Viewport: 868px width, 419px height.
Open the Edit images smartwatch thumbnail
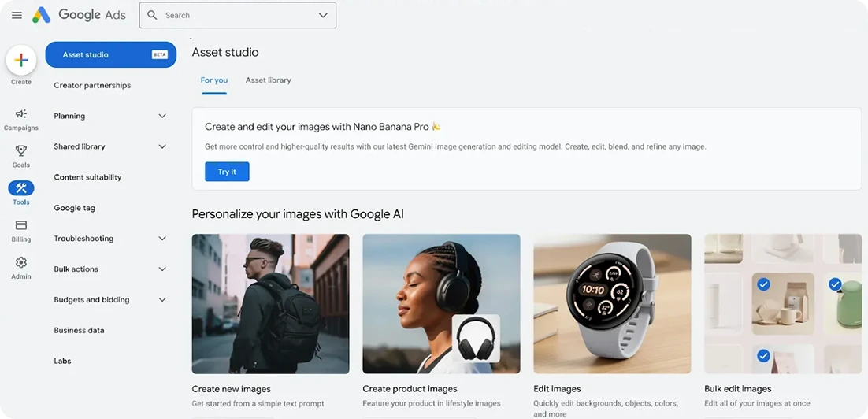point(612,304)
